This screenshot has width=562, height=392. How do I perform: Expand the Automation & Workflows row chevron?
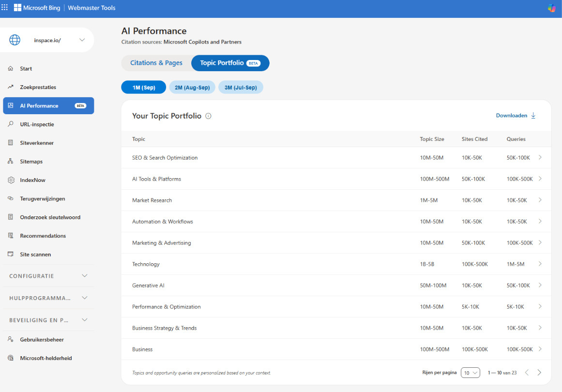click(x=540, y=222)
